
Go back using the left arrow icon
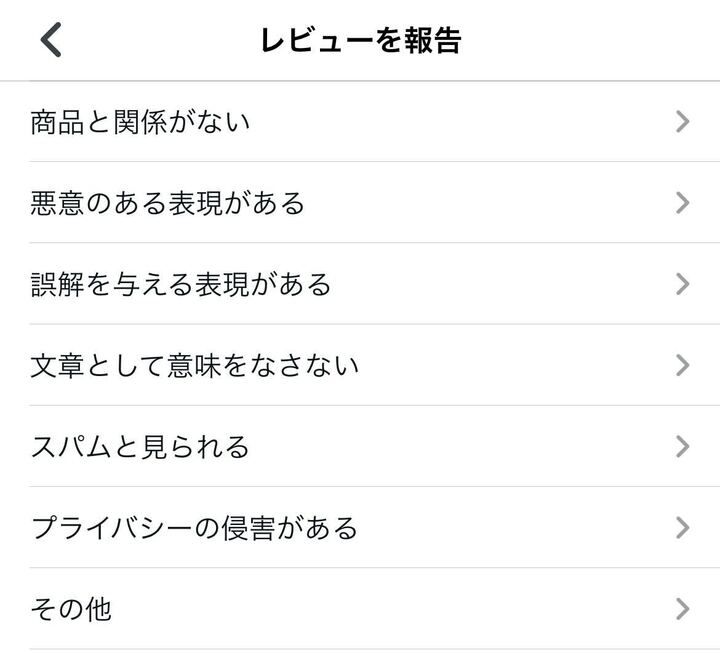click(51, 39)
